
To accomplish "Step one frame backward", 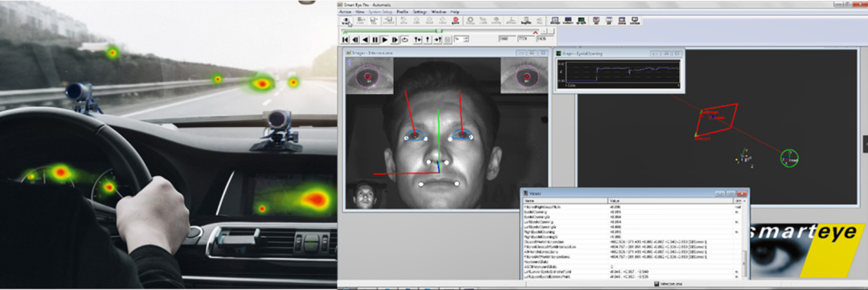I will point(355,40).
